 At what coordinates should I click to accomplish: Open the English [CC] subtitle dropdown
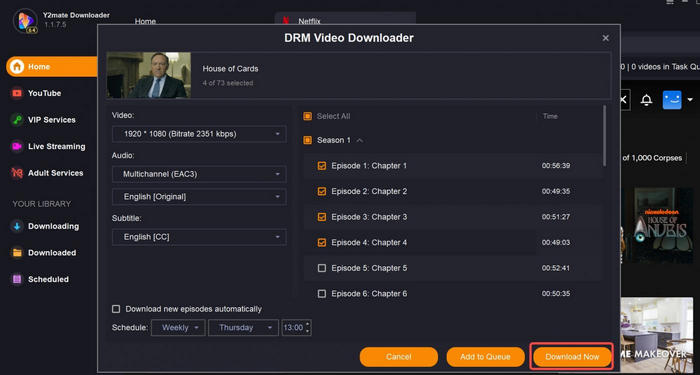pyautogui.click(x=199, y=237)
